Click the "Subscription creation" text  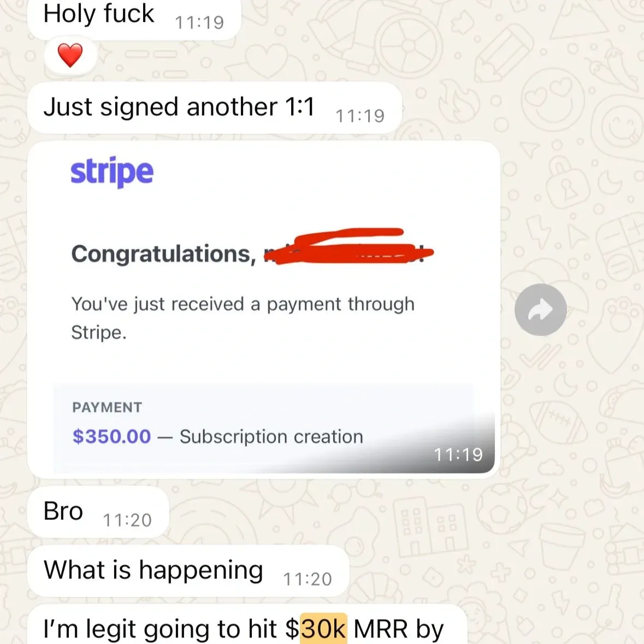[271, 436]
